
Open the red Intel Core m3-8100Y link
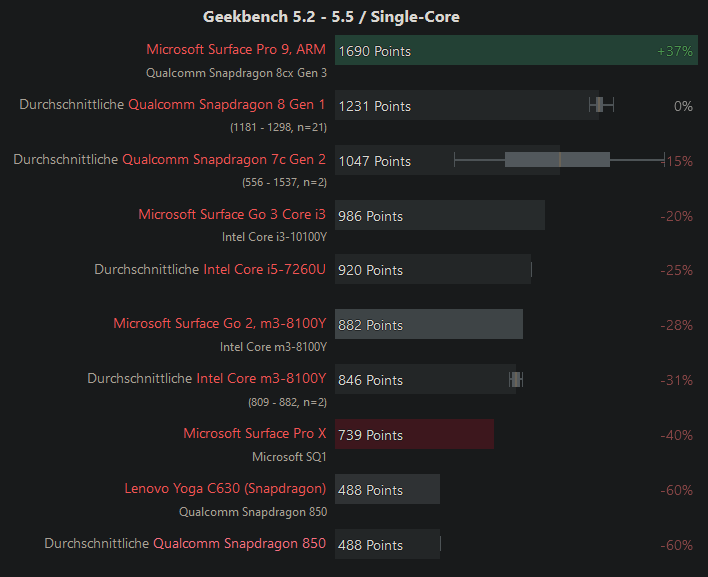(261, 379)
